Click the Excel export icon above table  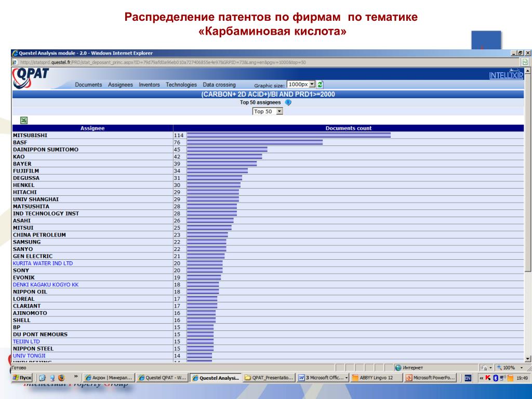click(24, 120)
